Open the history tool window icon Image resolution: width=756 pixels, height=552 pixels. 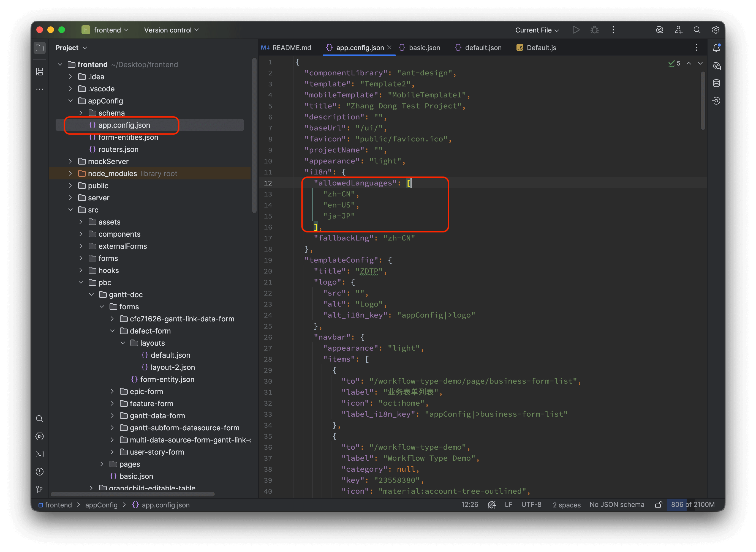click(716, 101)
